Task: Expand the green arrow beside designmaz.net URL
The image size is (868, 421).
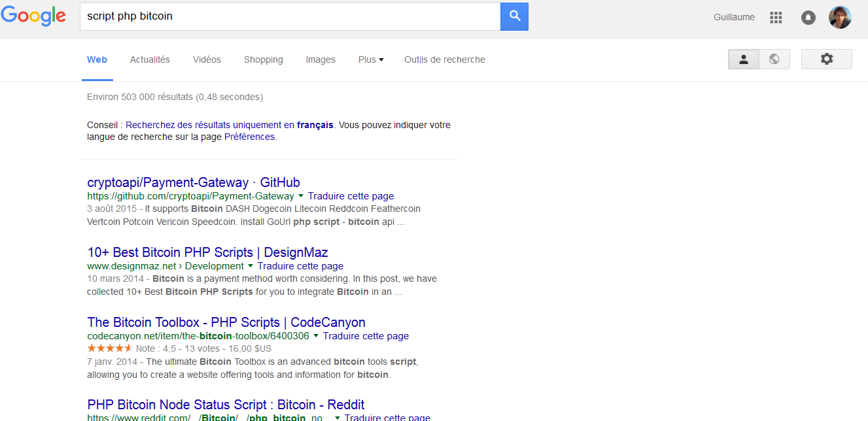Action: coord(251,266)
